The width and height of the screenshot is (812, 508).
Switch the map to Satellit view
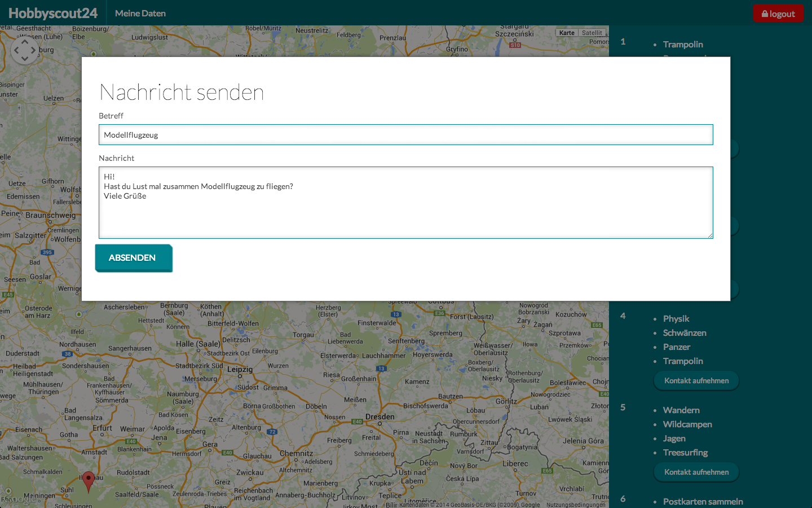592,33
